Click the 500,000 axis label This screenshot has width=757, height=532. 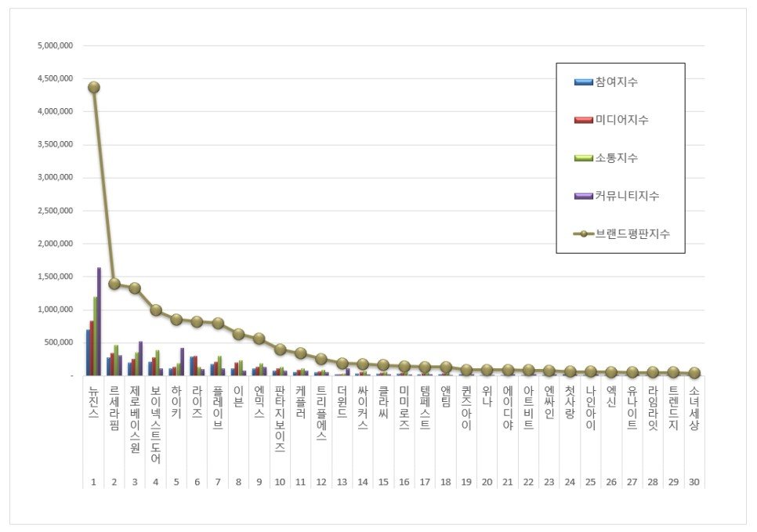pyautogui.click(x=59, y=342)
